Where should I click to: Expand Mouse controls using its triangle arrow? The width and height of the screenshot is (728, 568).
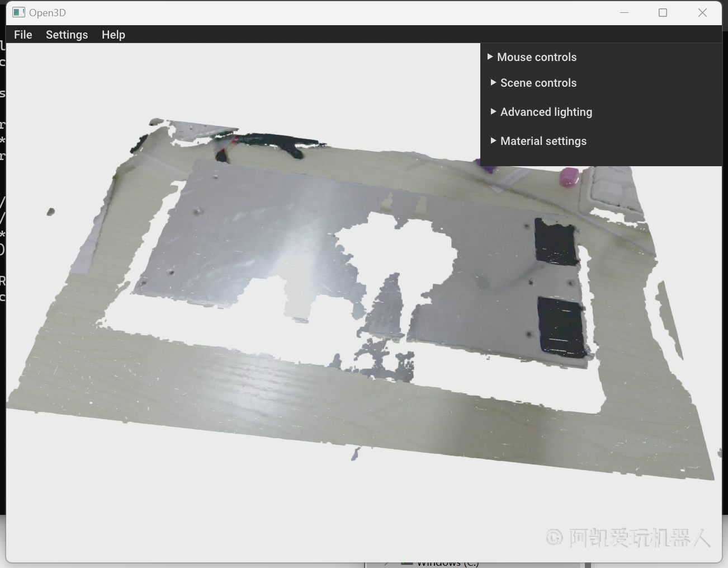click(x=490, y=57)
